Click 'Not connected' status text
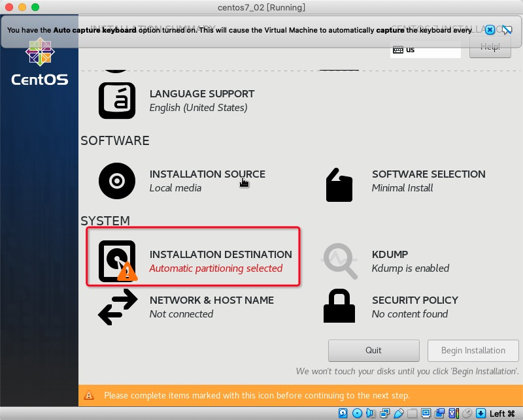Viewport: 523px width, 420px height. pyautogui.click(x=181, y=314)
